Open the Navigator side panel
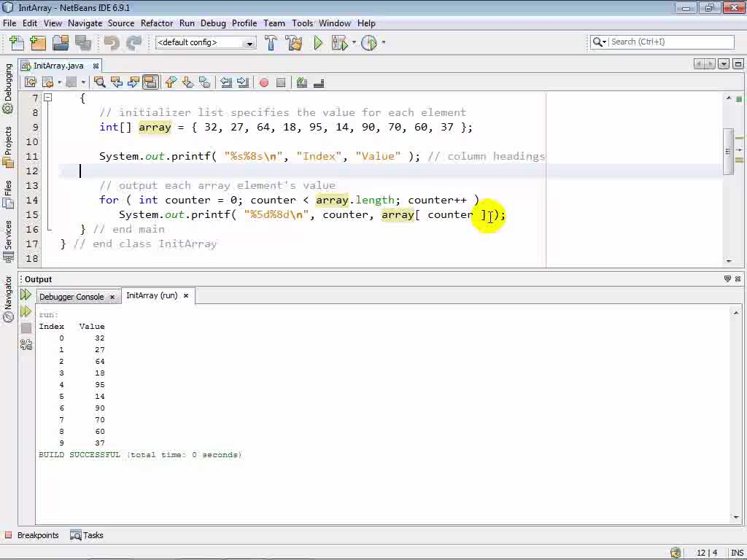This screenshot has height=560, width=747. click(x=7, y=300)
